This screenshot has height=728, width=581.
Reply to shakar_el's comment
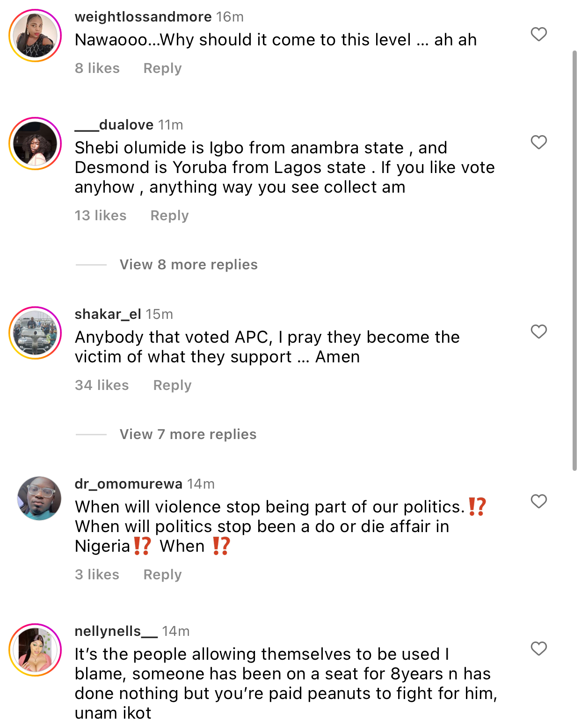click(x=172, y=385)
